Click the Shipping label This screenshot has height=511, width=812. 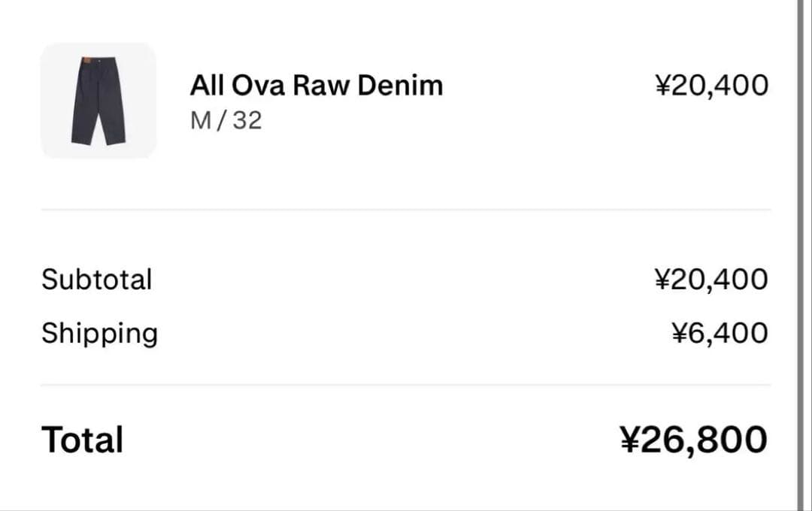click(99, 334)
